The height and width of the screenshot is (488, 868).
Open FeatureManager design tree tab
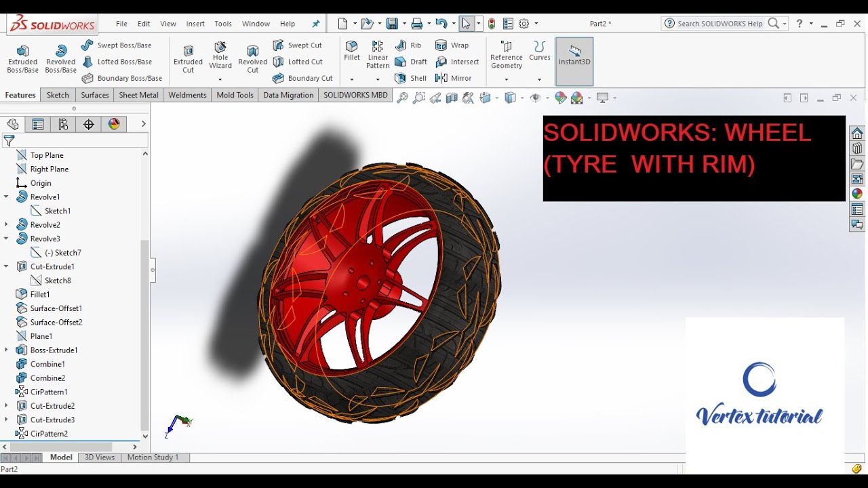point(13,124)
